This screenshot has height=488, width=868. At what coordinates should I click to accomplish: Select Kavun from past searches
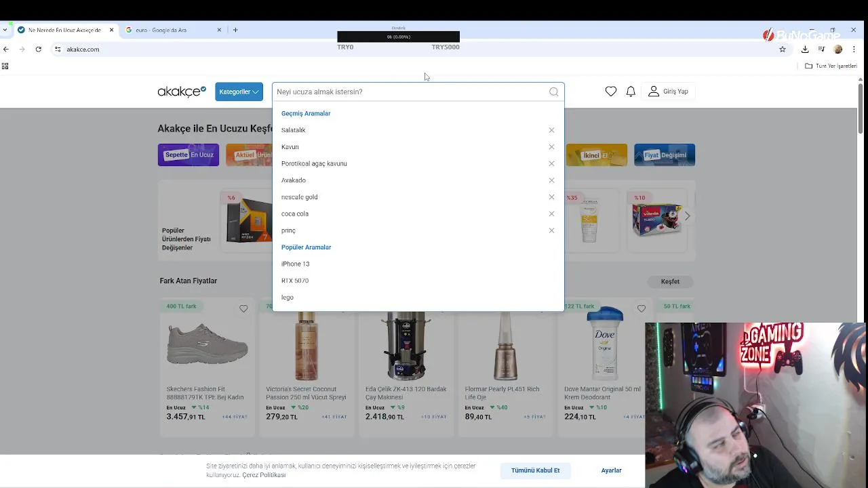click(290, 147)
